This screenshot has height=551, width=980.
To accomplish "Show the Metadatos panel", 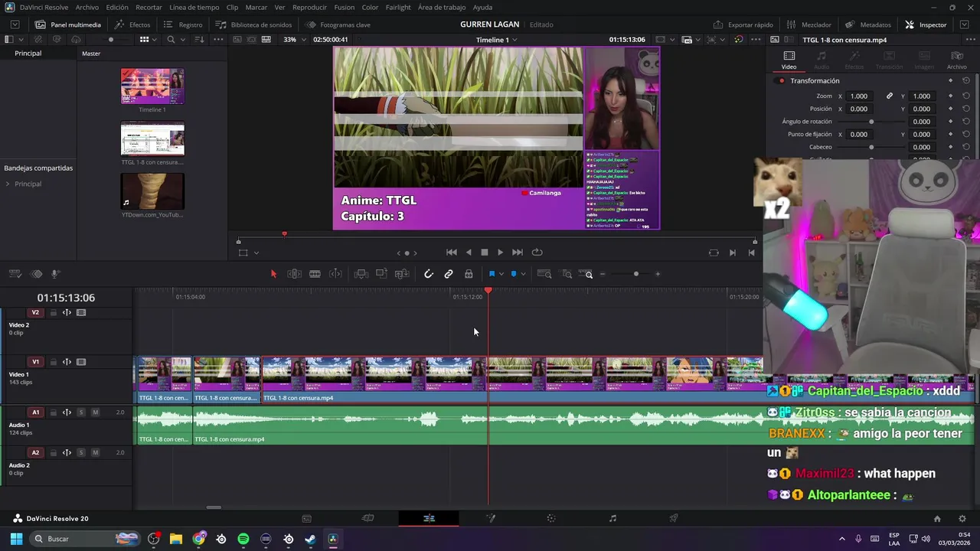I will (x=868, y=24).
